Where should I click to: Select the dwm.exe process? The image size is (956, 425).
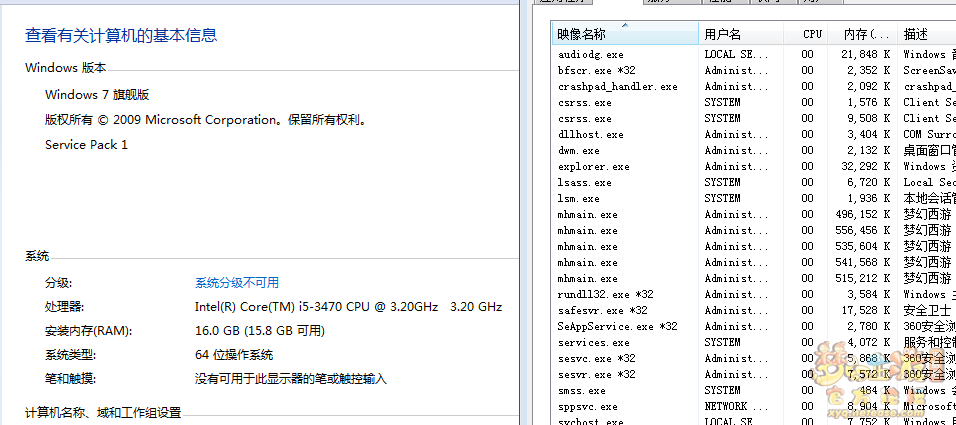[754, 151]
